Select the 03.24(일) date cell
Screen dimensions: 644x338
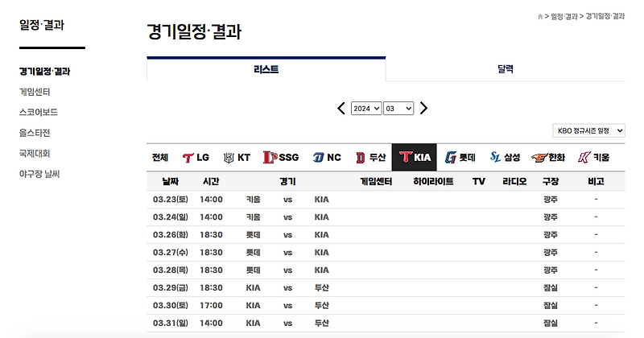(x=171, y=217)
